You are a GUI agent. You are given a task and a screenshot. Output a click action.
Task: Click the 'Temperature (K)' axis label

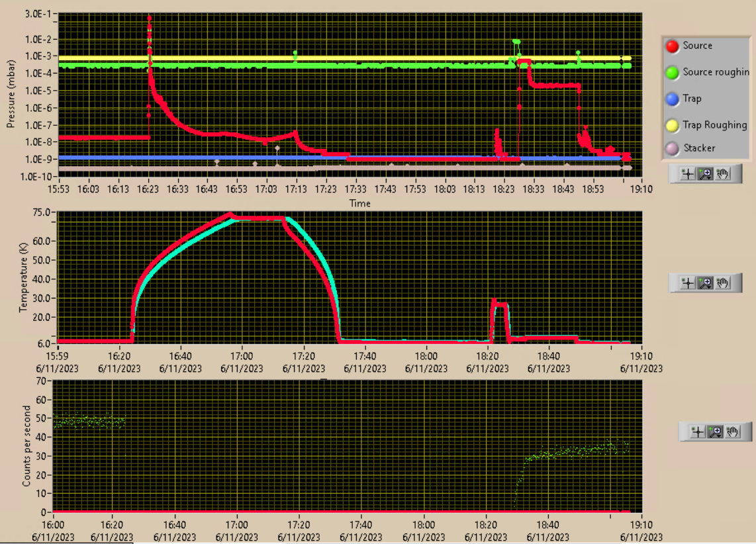[23, 277]
